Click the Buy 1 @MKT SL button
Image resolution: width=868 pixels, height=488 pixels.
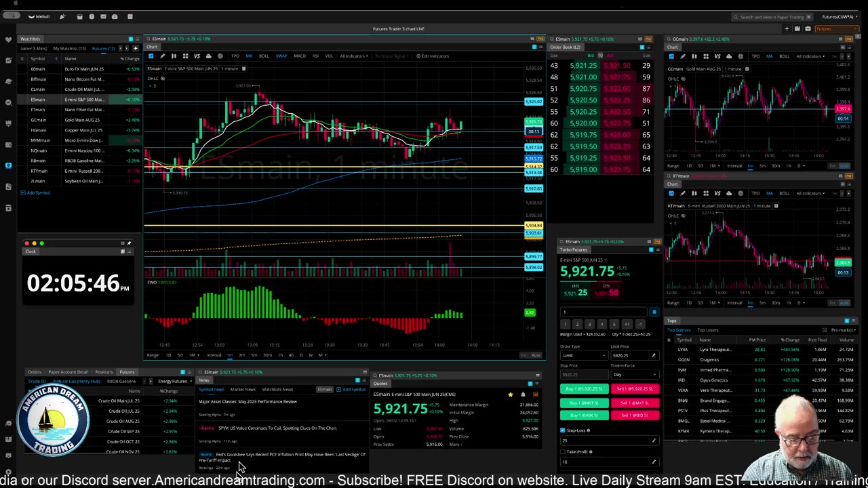coord(584,403)
